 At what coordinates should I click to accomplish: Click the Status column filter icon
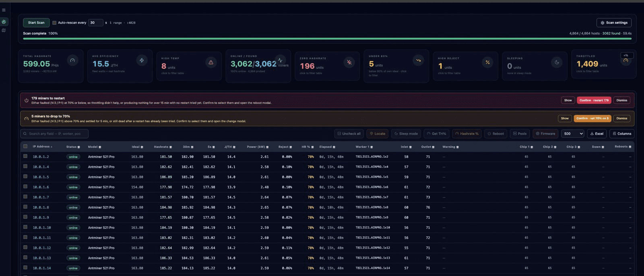pos(78,147)
